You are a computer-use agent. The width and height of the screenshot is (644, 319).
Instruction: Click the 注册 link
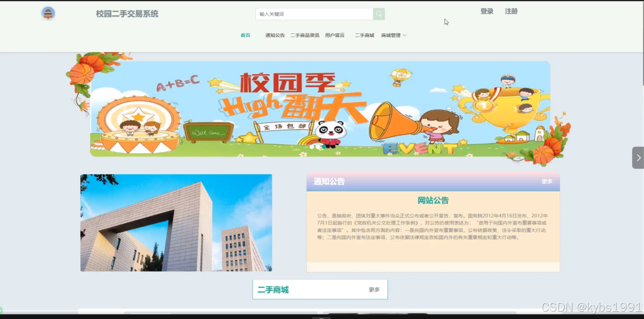pyautogui.click(x=511, y=12)
